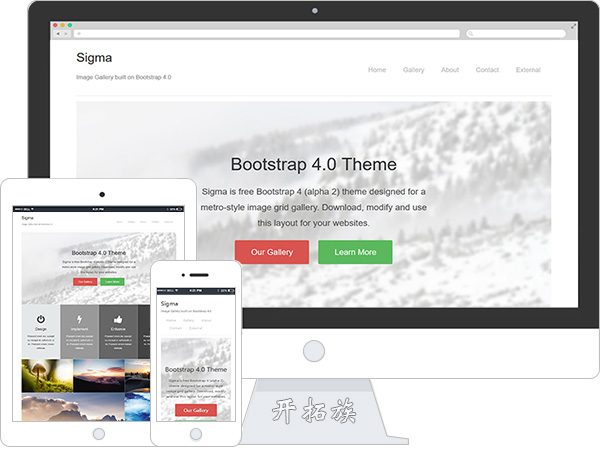Open the Home nav link on desktop
Image resolution: width=600 pixels, height=450 pixels.
click(377, 70)
